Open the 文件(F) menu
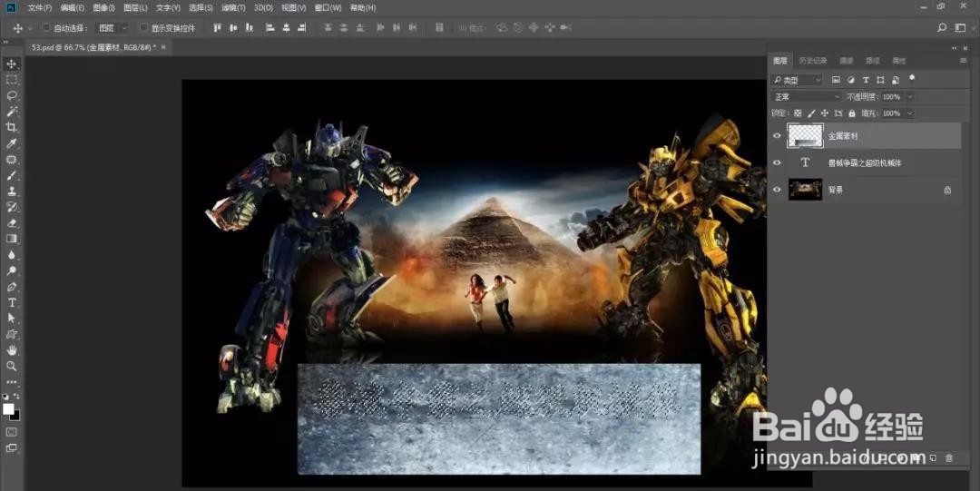This screenshot has width=980, height=491. [x=39, y=7]
